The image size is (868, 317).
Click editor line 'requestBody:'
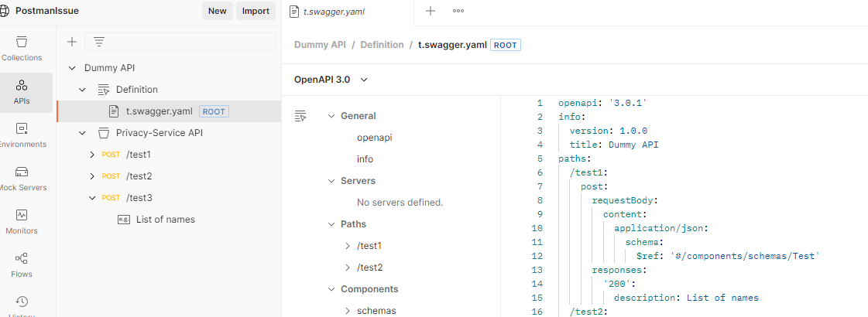pyautogui.click(x=625, y=200)
